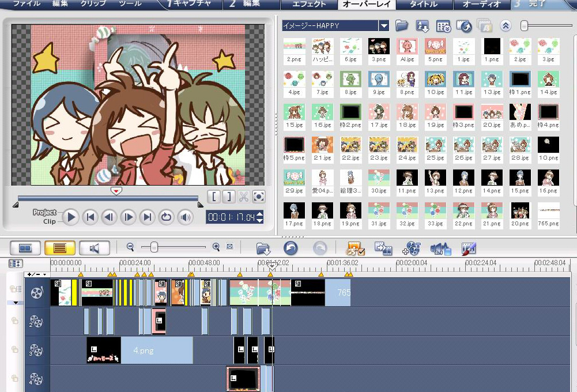Toggle ripple editing on video track

coord(15,289)
